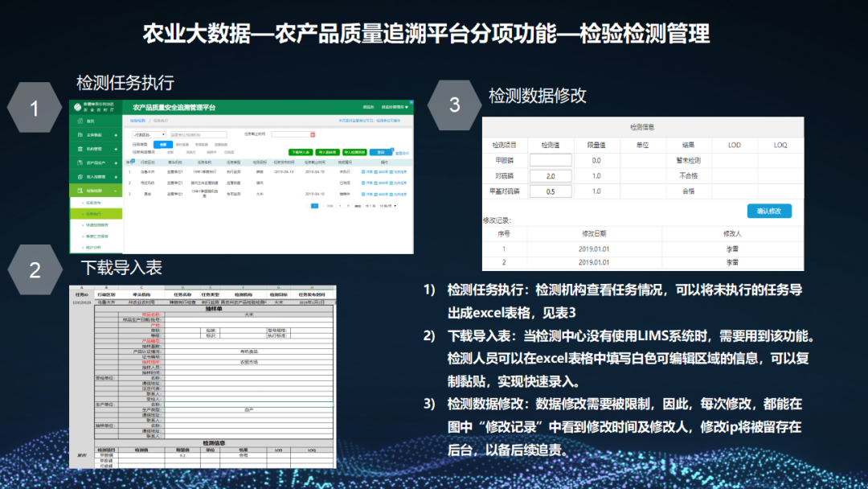Click column D header in Excel sheet
This screenshot has height=489, width=868.
click(182, 288)
